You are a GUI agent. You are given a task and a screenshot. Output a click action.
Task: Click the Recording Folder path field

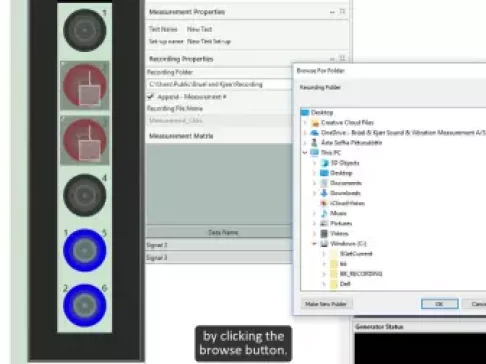click(219, 84)
